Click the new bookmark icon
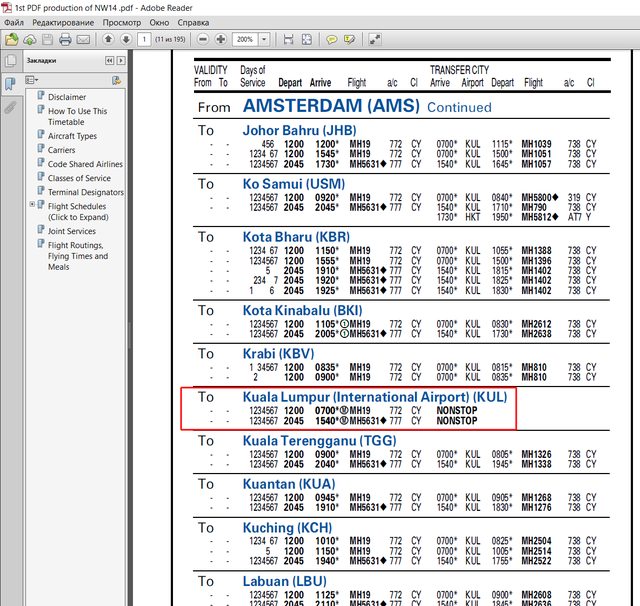This screenshot has width=640, height=606. 116,80
